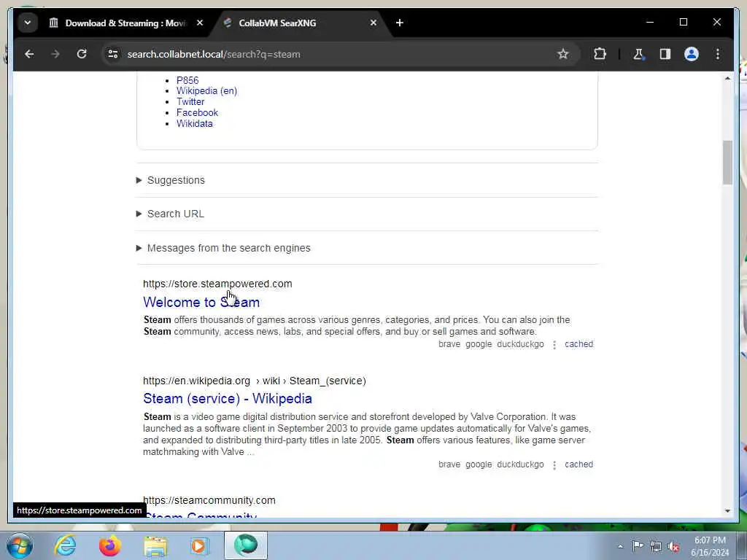747x560 pixels.
Task: Select the active browser taskbar button
Action: click(246, 545)
